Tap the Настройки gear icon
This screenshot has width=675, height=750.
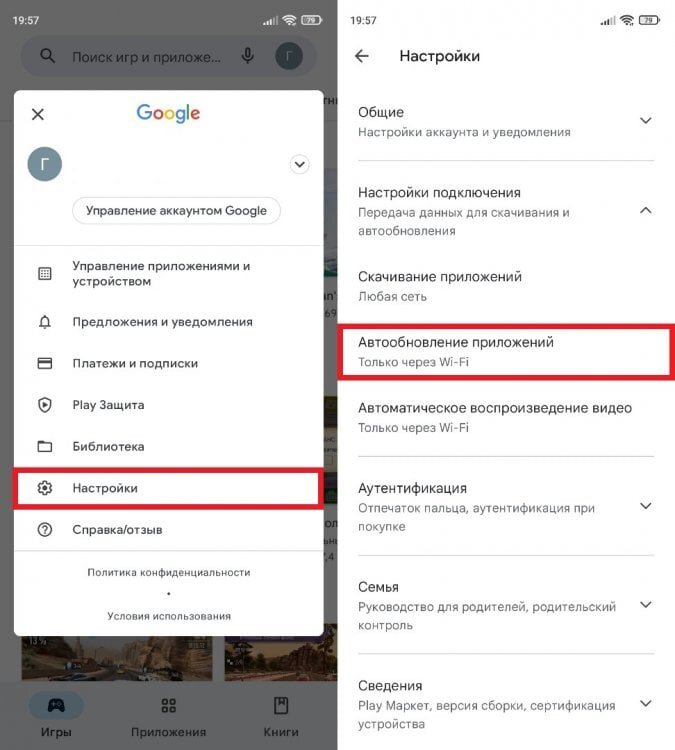click(45, 488)
